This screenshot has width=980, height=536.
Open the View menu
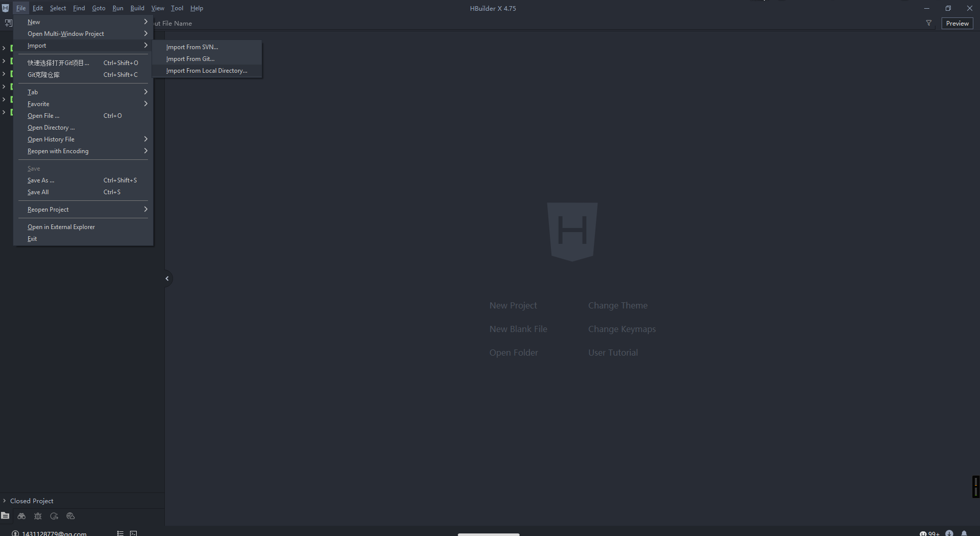click(x=158, y=8)
